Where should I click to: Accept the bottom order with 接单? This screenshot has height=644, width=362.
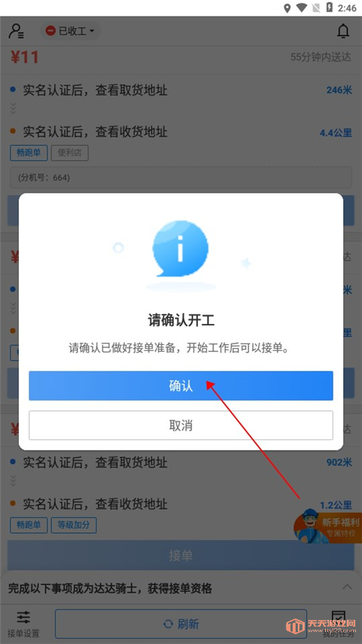point(180,555)
